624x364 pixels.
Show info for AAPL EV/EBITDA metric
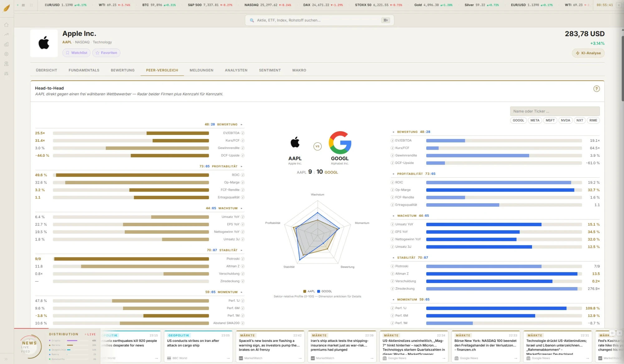243,133
